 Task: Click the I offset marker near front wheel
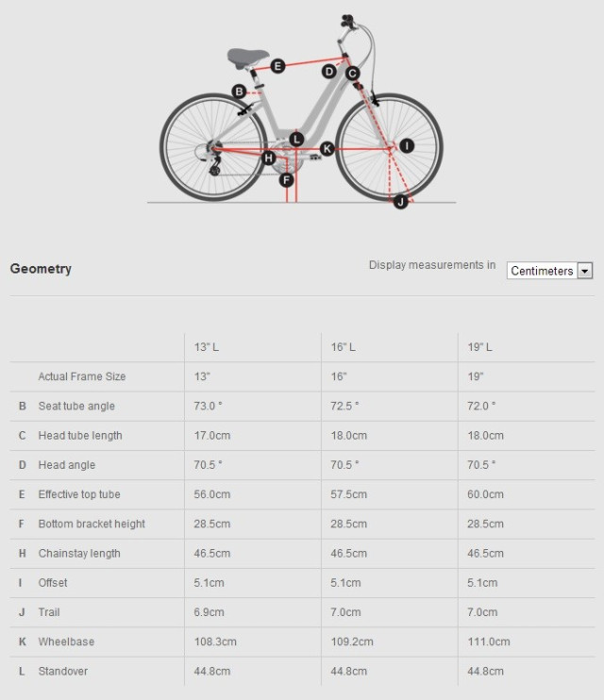[406, 145]
